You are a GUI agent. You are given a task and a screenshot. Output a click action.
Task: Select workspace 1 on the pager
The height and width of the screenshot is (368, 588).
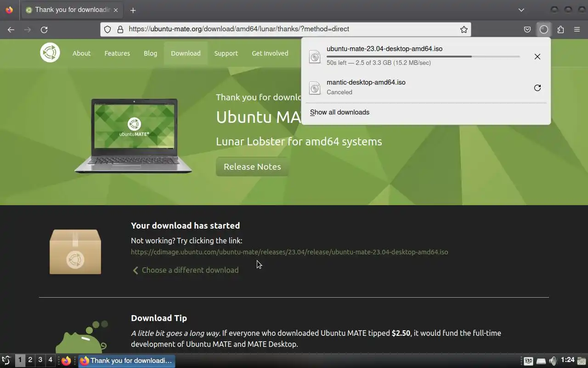click(20, 360)
